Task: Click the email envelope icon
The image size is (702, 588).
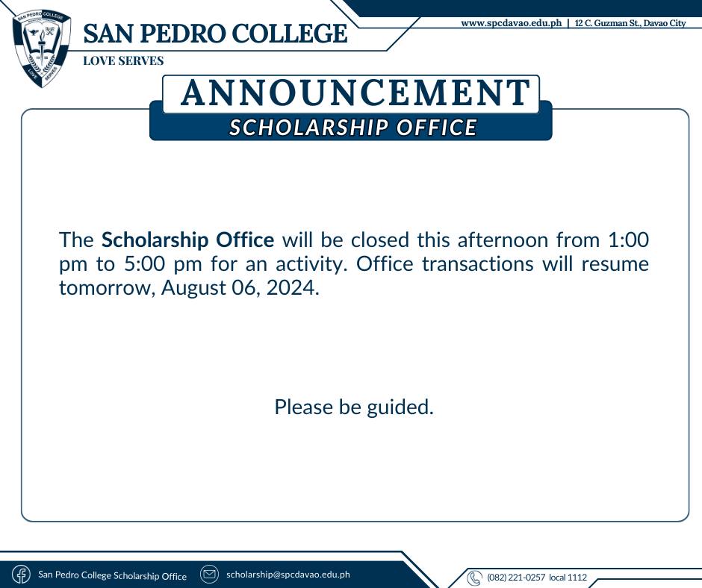Action: click(x=209, y=574)
